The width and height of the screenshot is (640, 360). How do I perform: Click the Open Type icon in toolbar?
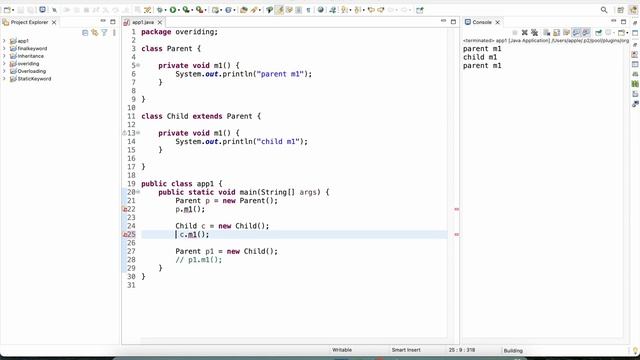point(244,10)
